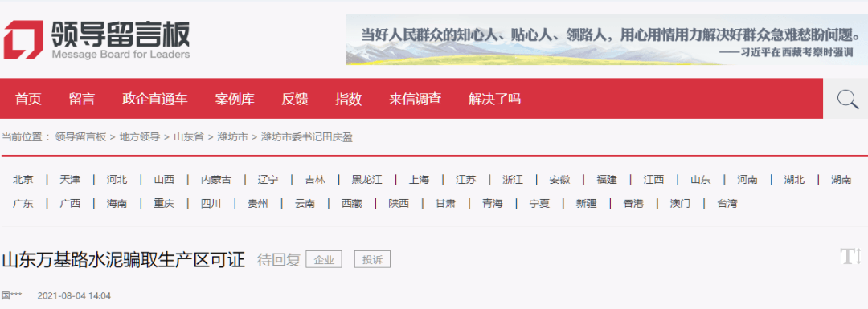Open the 解决了吗 page
Viewport: 868px width, 309px height.
pyautogui.click(x=494, y=99)
